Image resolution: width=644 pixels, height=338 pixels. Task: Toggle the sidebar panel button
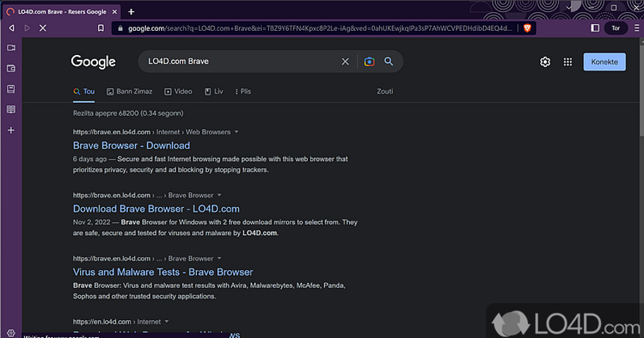[x=595, y=28]
